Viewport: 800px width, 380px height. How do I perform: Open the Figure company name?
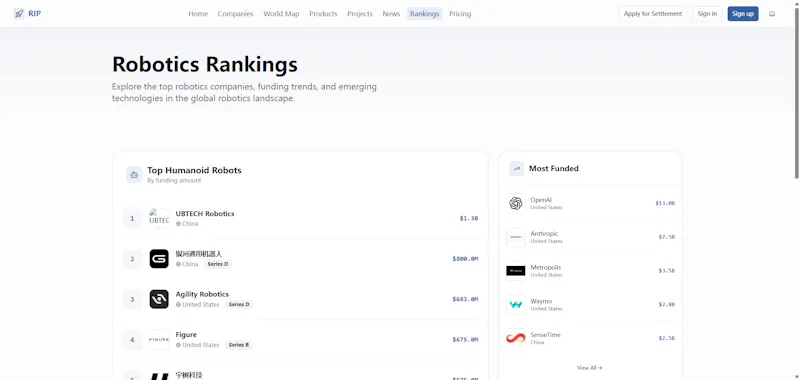(186, 335)
